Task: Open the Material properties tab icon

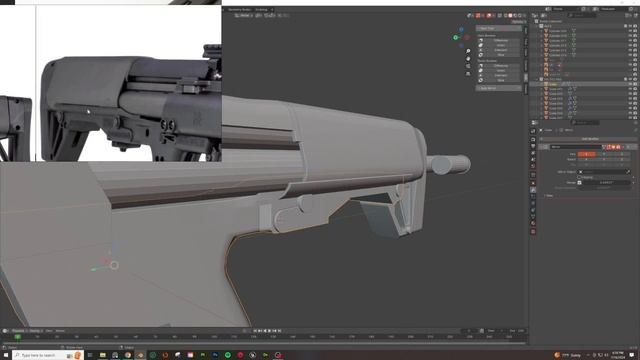Action: click(x=533, y=224)
